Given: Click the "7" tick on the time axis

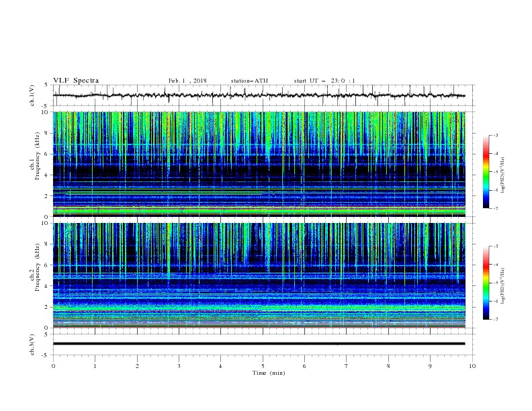Looking at the screenshot, I should [347, 366].
